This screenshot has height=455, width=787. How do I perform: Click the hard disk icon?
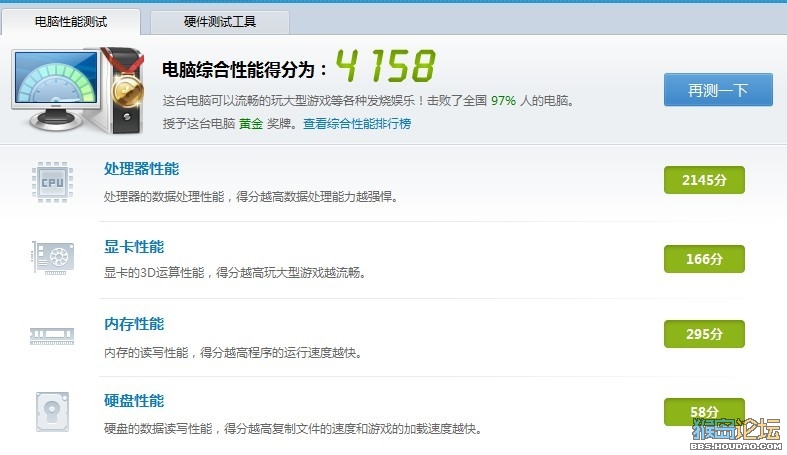(x=52, y=412)
